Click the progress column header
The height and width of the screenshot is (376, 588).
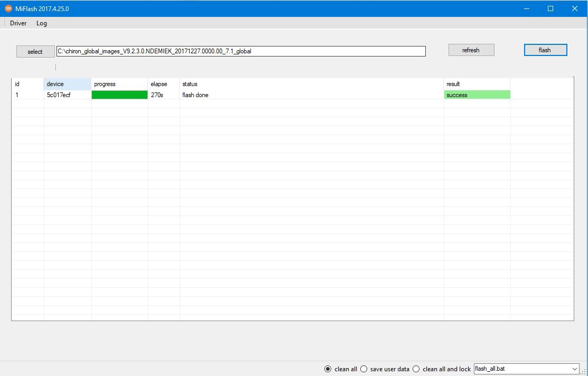[119, 84]
